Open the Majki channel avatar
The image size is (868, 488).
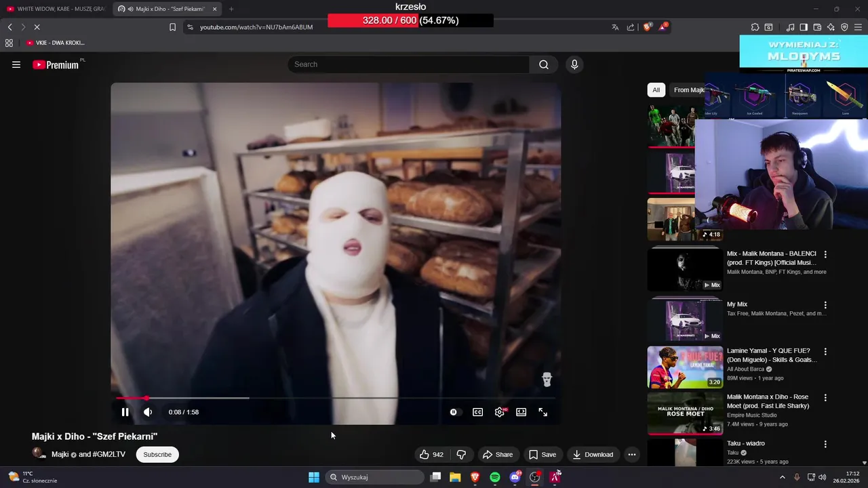coord(39,453)
